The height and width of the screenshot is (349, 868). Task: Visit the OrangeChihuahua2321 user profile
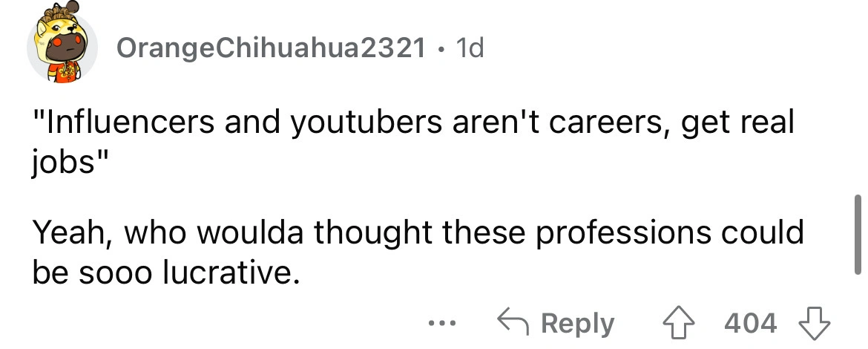tap(271, 50)
